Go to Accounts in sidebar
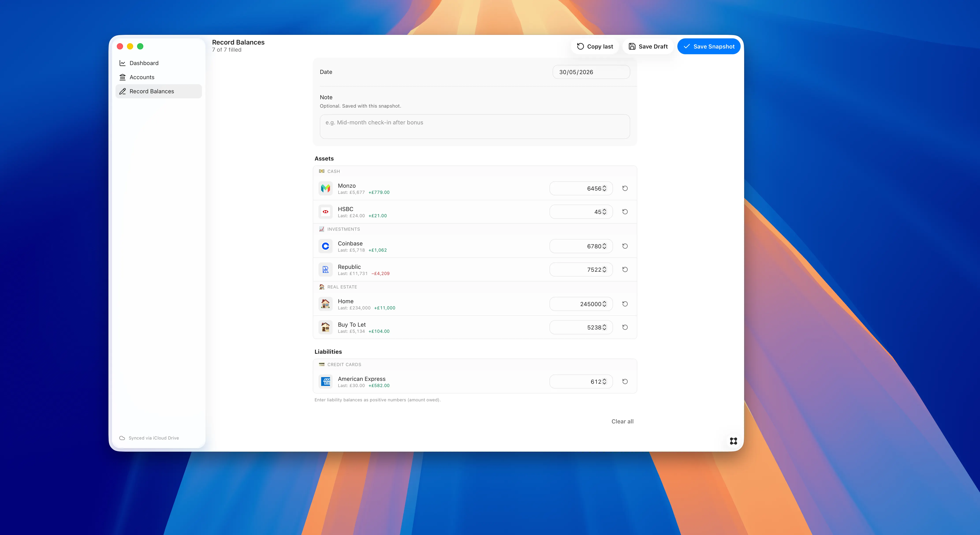 click(159, 77)
